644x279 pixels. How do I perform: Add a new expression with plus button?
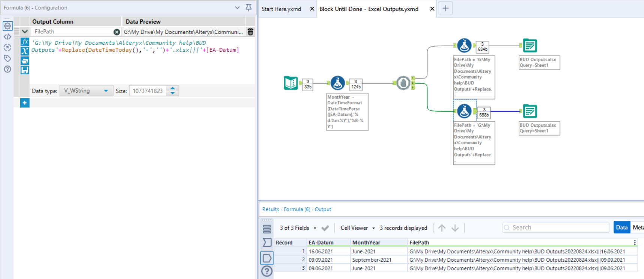coord(25,103)
